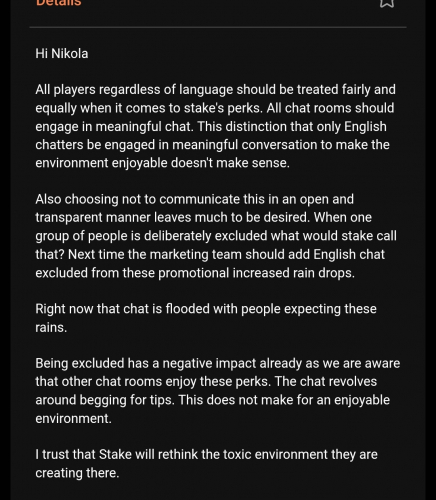
Task: Open the orange Details heading
Action: coord(59,3)
